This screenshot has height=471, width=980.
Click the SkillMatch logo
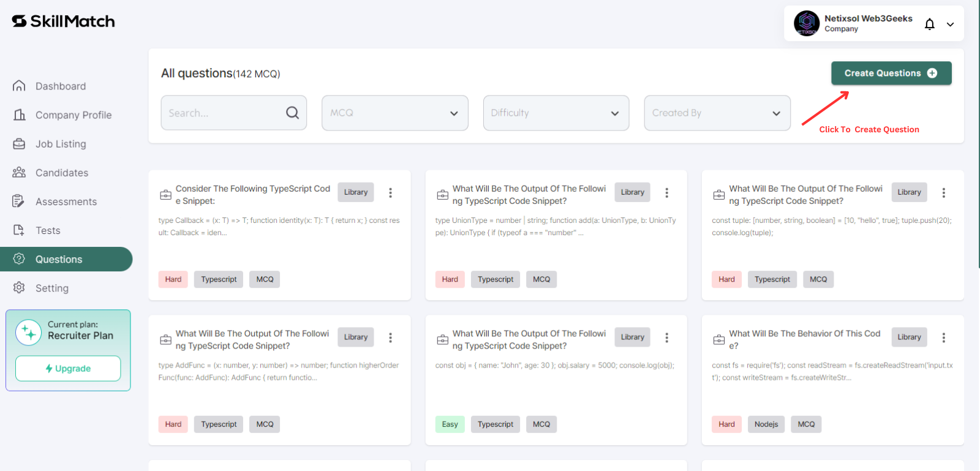(64, 21)
